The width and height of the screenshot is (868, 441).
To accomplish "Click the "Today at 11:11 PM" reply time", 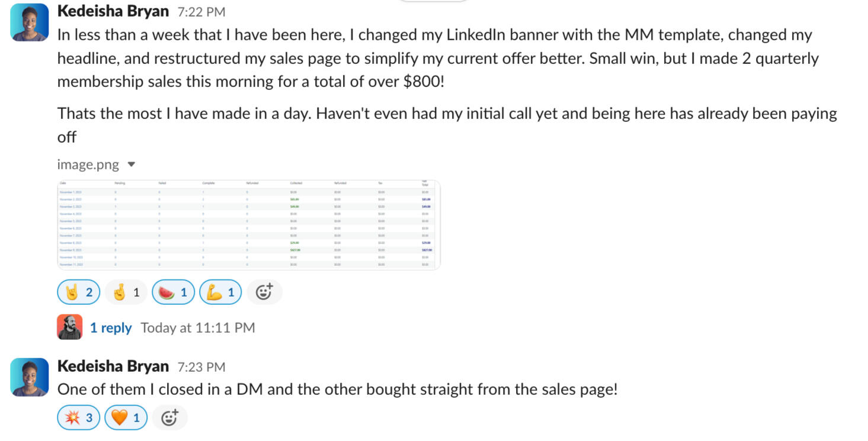I will click(x=198, y=328).
